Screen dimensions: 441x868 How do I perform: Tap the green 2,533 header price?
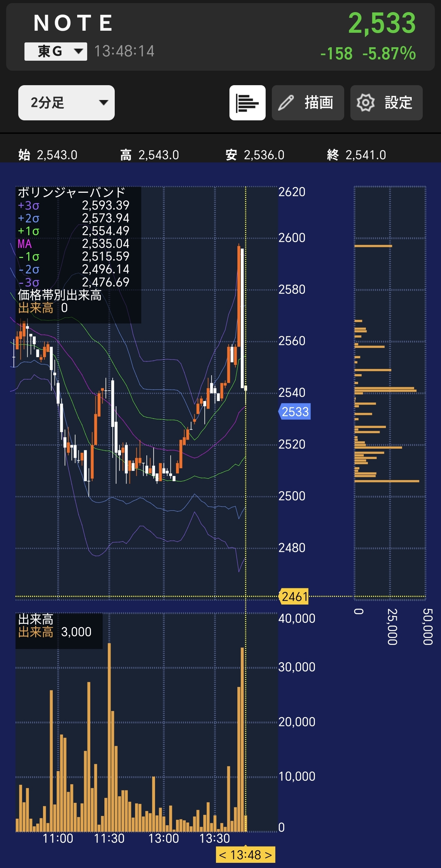pyautogui.click(x=382, y=23)
